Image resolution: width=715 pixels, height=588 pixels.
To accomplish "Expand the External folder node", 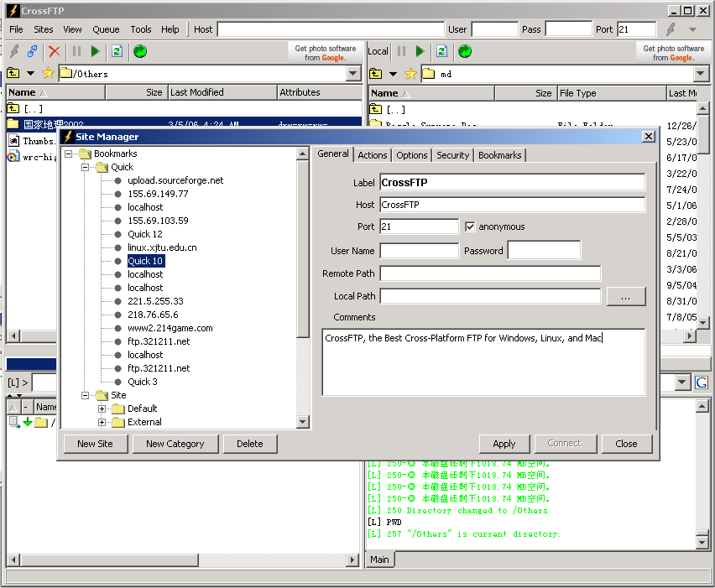I will (102, 422).
